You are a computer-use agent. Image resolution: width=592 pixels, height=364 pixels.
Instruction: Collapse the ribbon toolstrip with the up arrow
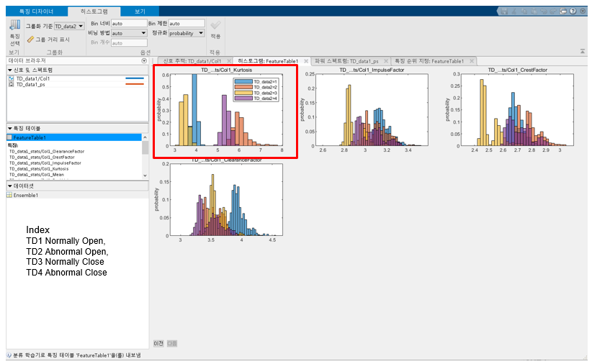click(x=583, y=51)
